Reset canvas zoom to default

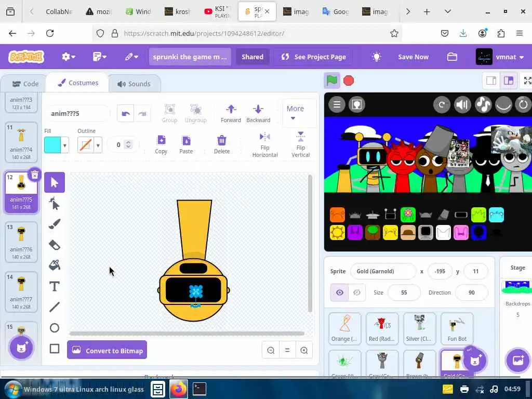point(287,350)
